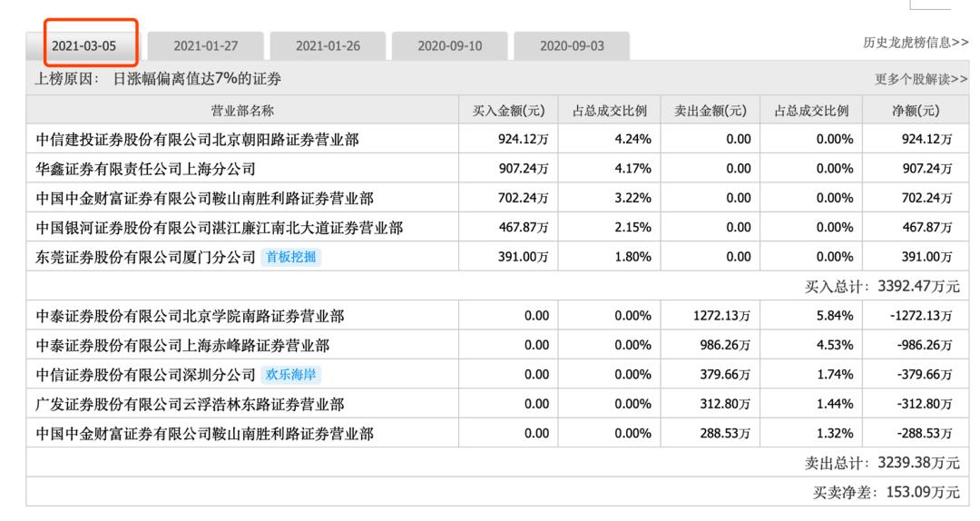Select the 2021-03-05 date tab
Viewport: 980px width, 521px height.
click(x=83, y=45)
